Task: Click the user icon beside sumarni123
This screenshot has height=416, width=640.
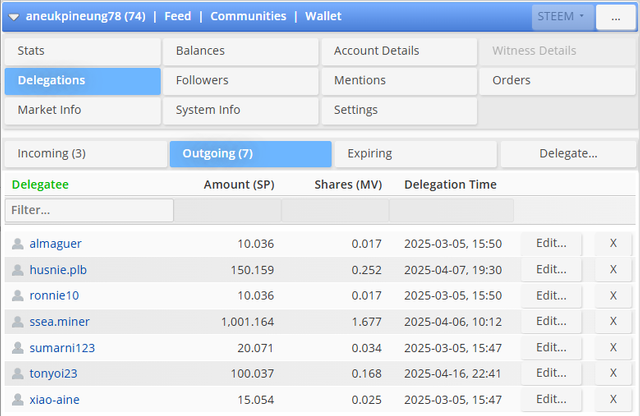Action: (x=17, y=347)
